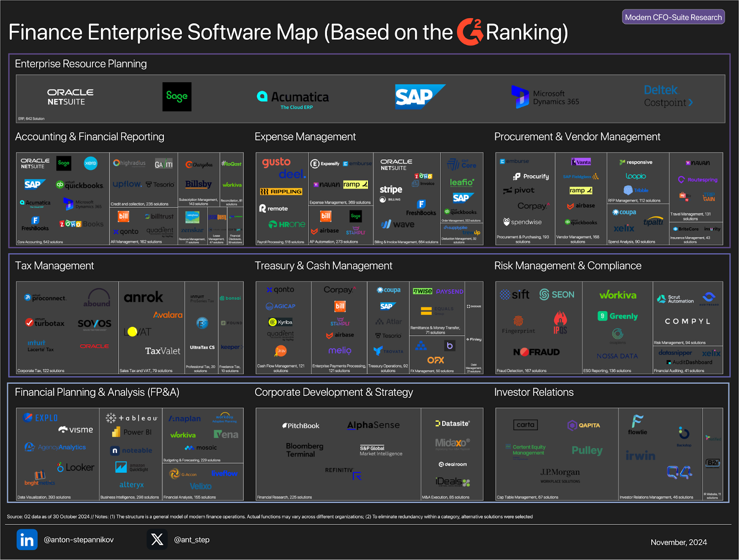Click the 'November, 2024' date text
The image size is (739, 560).
[x=678, y=542]
